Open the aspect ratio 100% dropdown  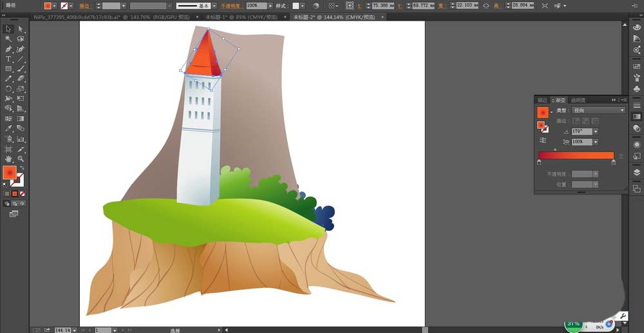click(595, 142)
